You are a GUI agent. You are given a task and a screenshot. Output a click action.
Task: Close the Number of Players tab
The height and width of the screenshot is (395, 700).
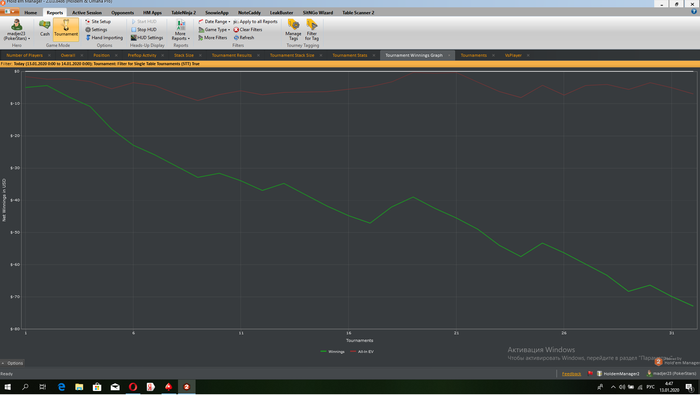(x=49, y=55)
